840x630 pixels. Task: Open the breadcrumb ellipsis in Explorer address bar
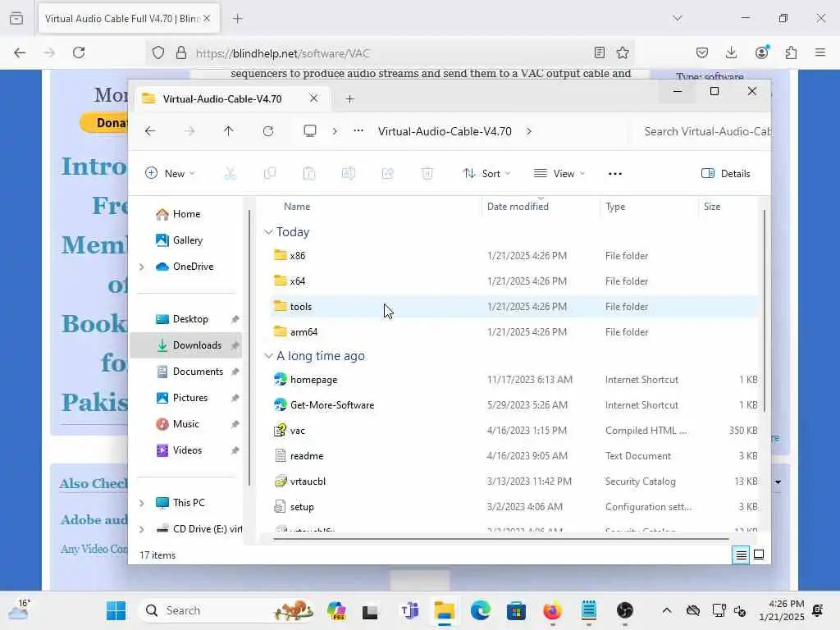[358, 130]
